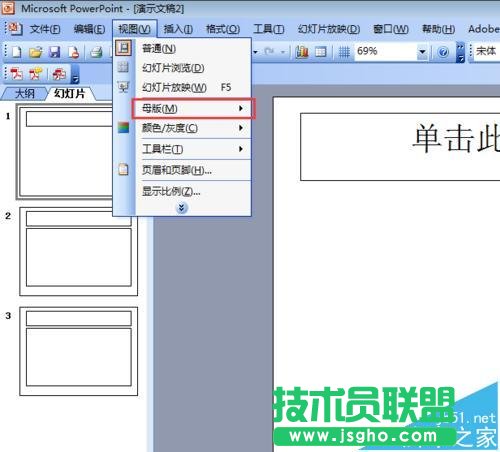
Task: Start 幻灯片放映(W) slide show
Action: [x=193, y=88]
